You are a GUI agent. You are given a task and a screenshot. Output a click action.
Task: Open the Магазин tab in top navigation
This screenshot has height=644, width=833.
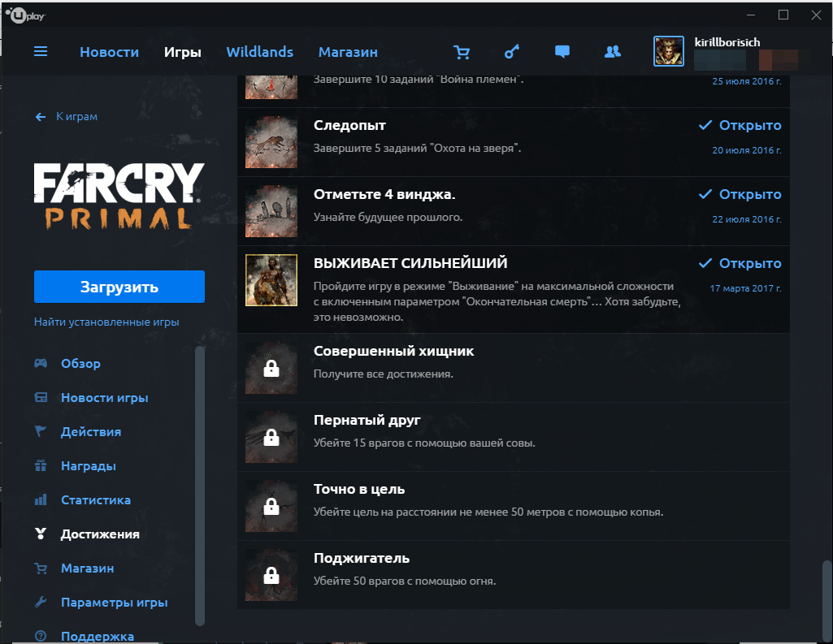click(348, 52)
